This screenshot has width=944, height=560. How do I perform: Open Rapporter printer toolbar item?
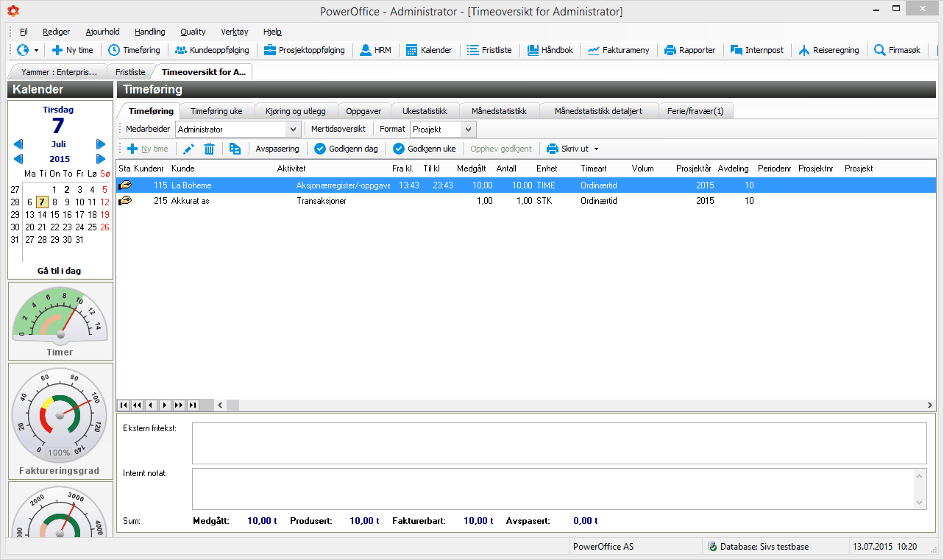tap(689, 50)
